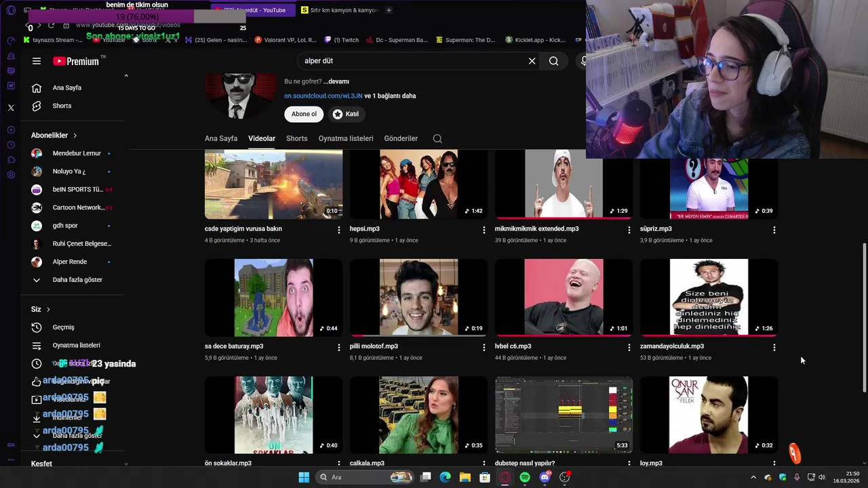Open the Abonelikler section chevron

coord(75,136)
